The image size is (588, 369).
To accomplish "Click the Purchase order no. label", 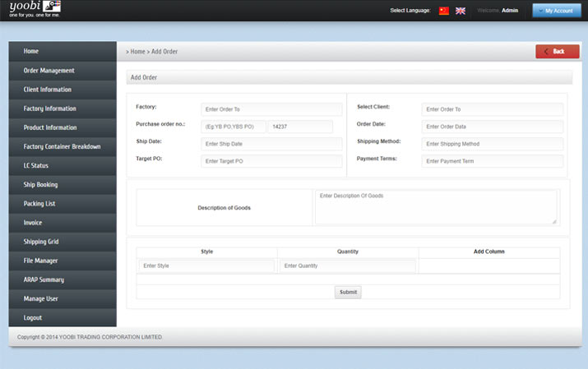I will click(x=160, y=124).
